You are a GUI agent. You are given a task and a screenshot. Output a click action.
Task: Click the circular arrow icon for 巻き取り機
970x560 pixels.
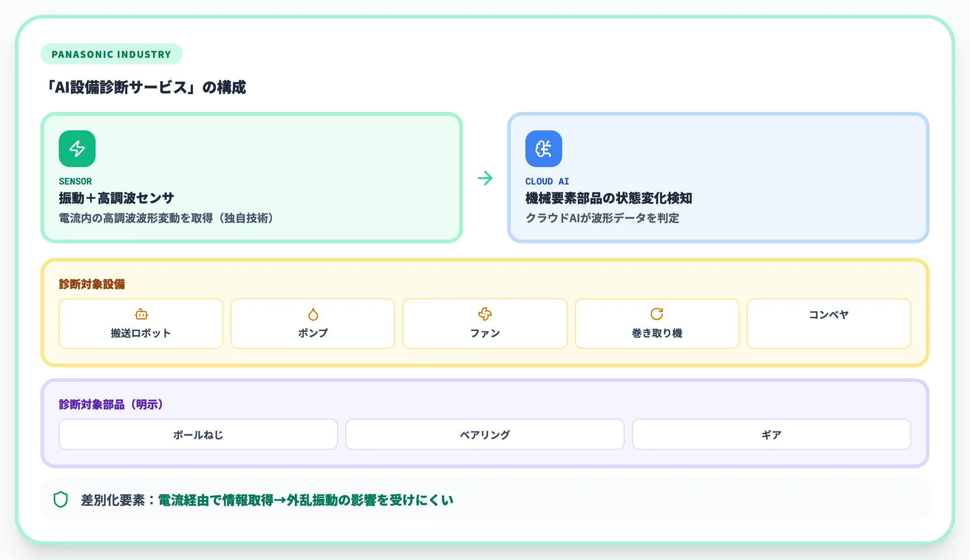[x=657, y=314]
